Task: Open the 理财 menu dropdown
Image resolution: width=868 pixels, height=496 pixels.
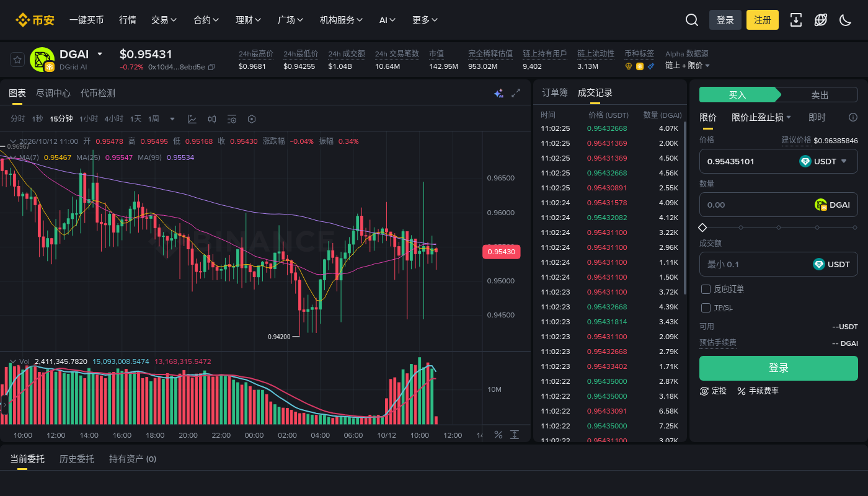Action: click(x=248, y=20)
